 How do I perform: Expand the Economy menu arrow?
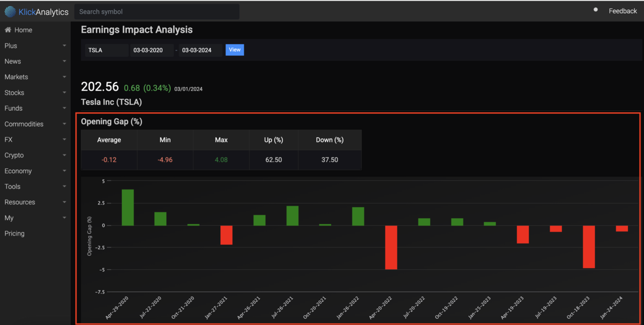coord(64,171)
